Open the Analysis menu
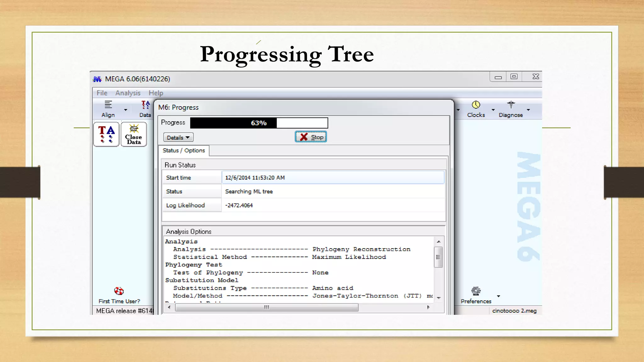 (x=128, y=93)
